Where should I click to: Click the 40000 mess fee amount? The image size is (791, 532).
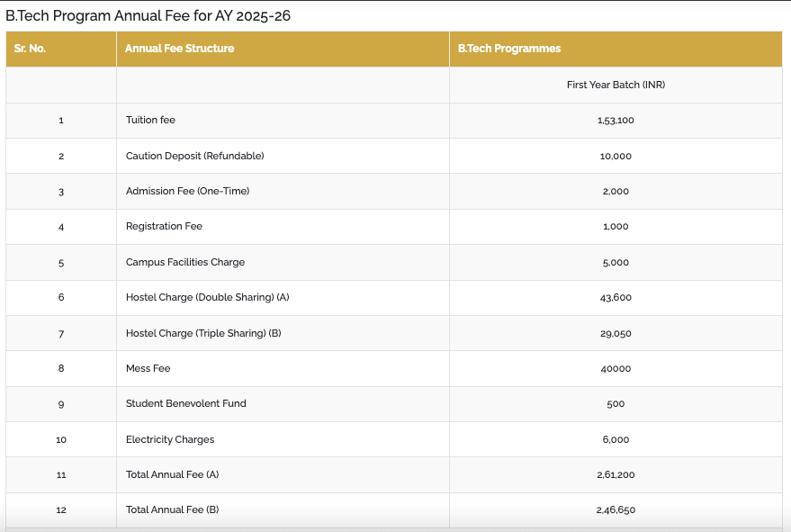point(616,369)
